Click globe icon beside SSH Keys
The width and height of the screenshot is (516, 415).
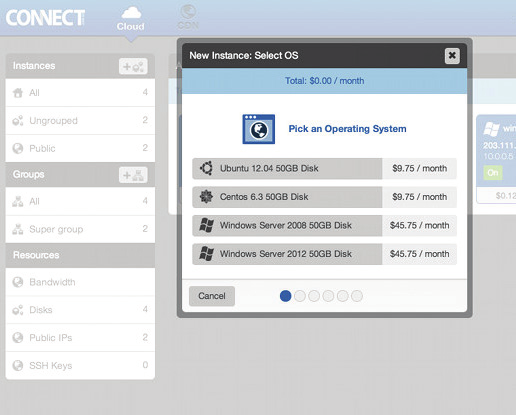18,366
